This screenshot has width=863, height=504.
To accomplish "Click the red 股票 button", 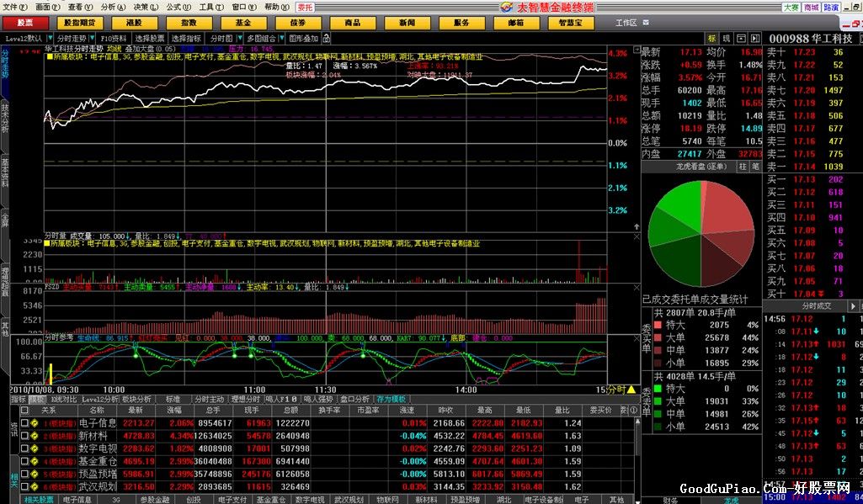I will tap(24, 23).
